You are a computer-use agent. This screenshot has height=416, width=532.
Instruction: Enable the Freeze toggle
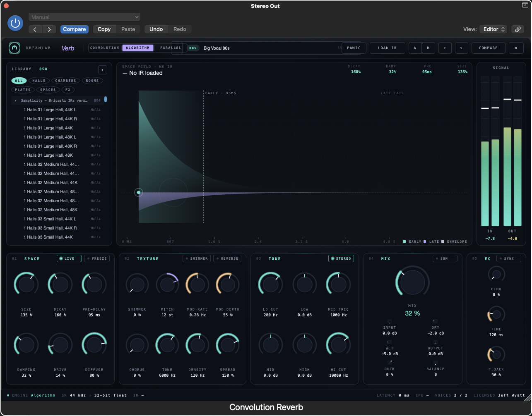pos(96,258)
